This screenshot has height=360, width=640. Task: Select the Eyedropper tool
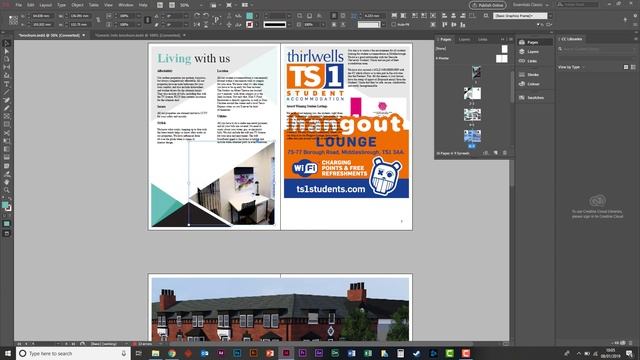coord(7,174)
